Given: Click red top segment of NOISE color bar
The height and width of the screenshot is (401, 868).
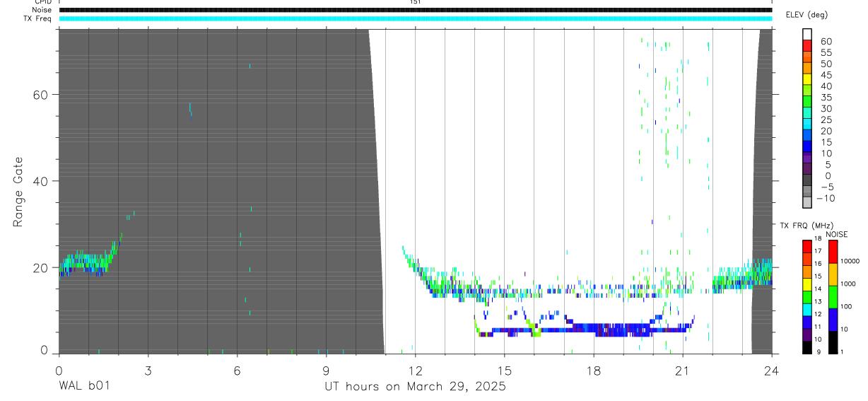Looking at the screenshot, I should (x=833, y=252).
